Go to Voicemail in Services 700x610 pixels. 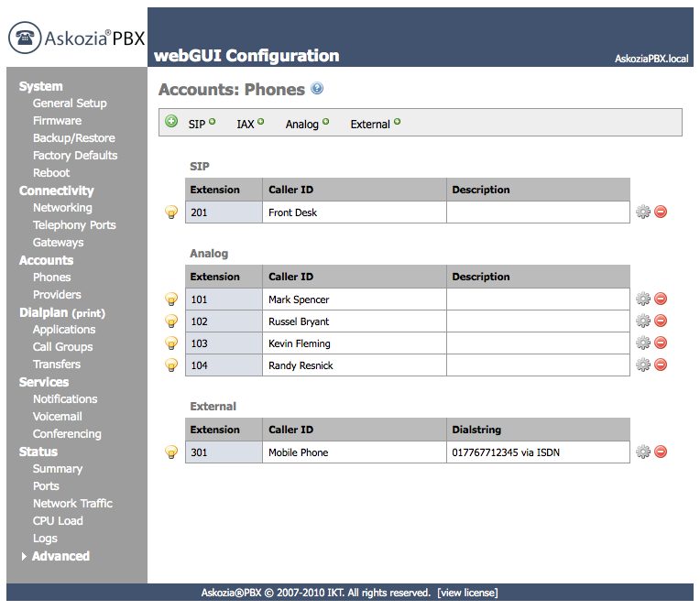[57, 417]
